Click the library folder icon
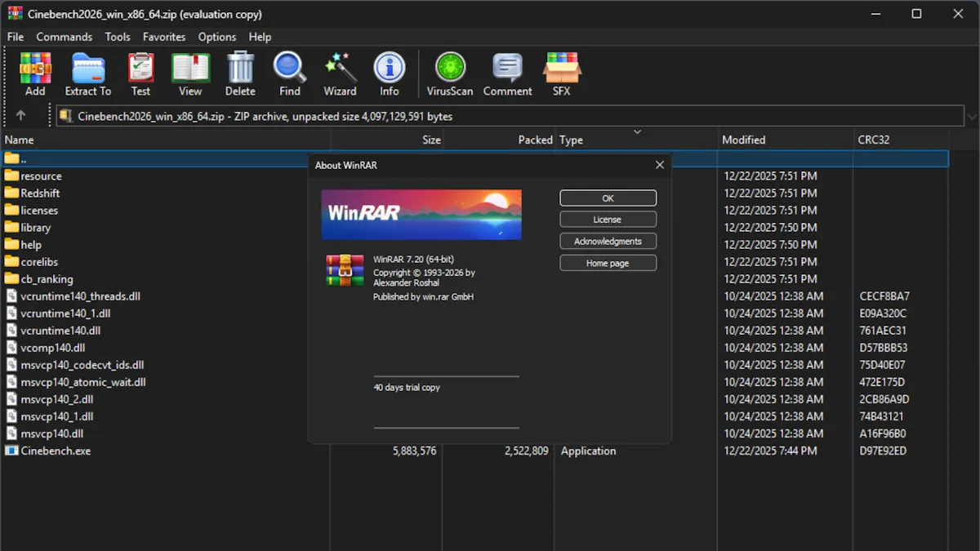 [11, 227]
